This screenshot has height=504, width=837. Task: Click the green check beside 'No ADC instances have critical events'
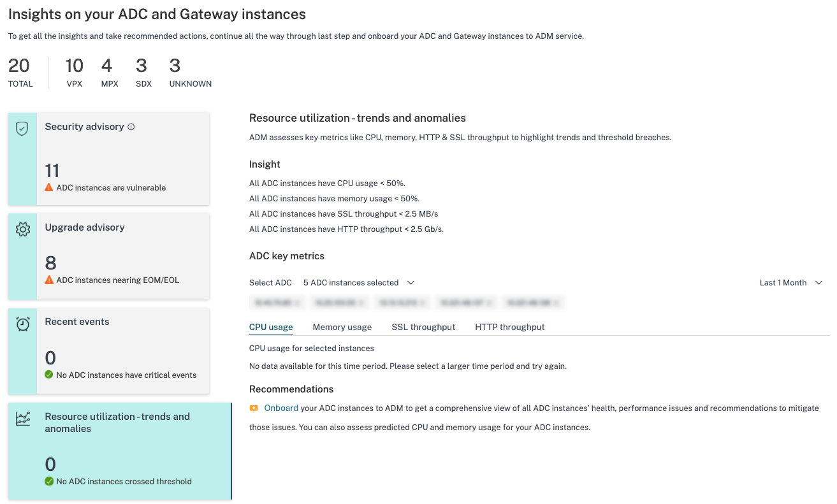click(x=49, y=375)
